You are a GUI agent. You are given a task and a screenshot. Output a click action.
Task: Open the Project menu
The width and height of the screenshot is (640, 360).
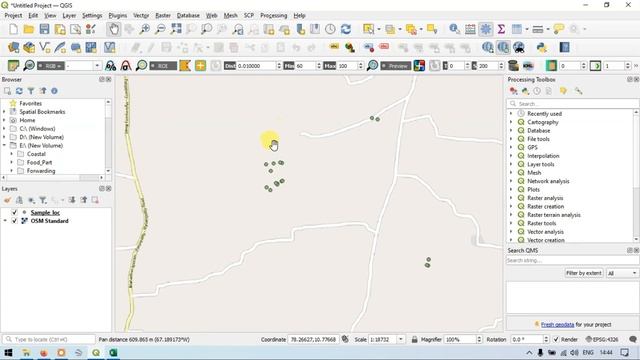(x=13, y=16)
